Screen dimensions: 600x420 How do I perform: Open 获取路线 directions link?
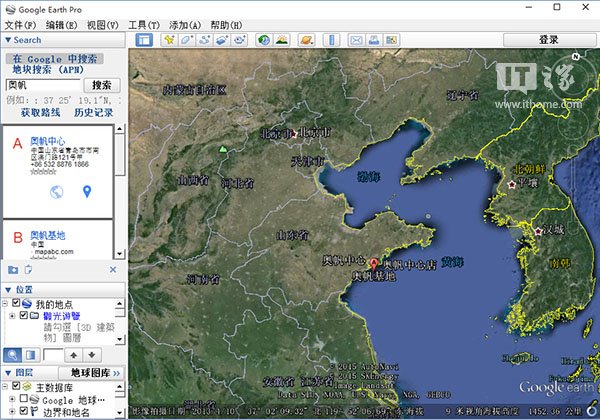click(x=40, y=112)
